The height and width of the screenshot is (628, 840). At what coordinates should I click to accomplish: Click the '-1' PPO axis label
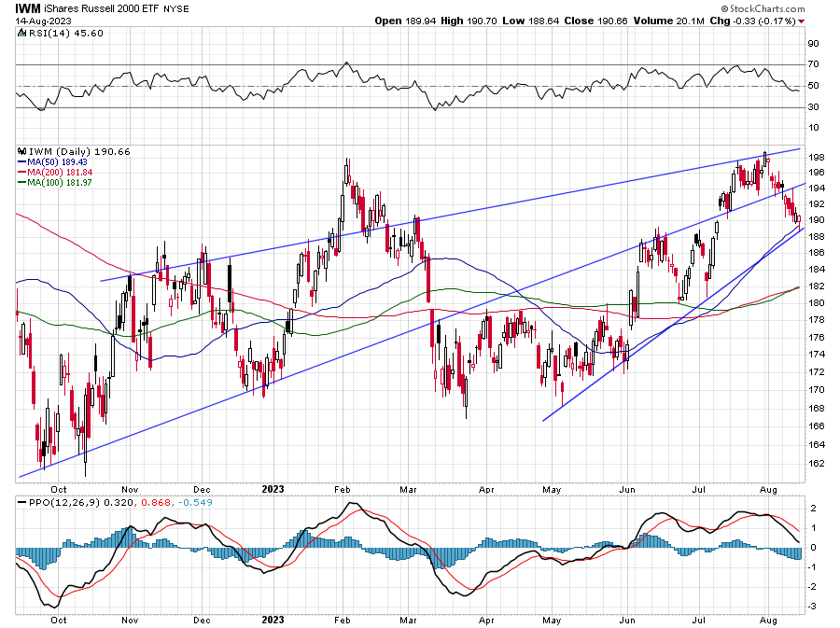(x=813, y=567)
